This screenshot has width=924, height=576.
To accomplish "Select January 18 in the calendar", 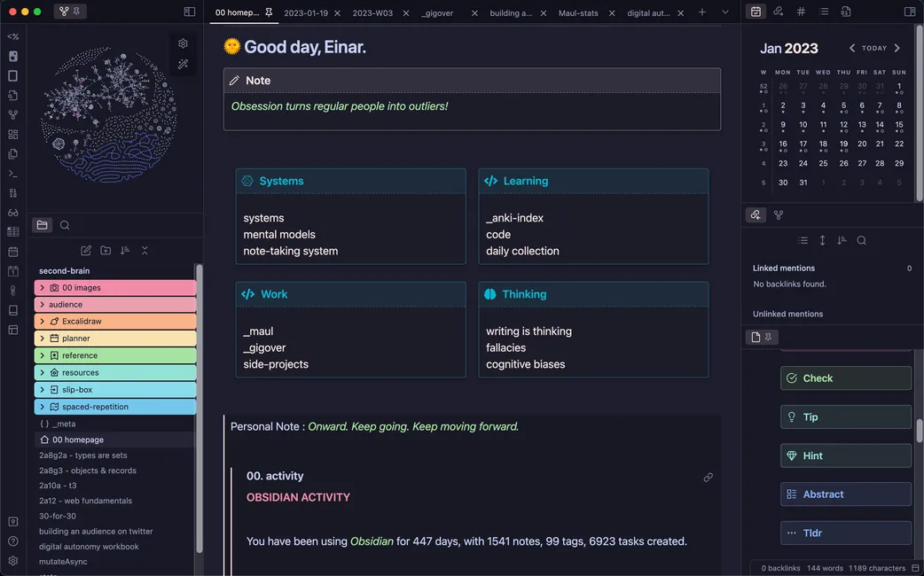I will (823, 144).
